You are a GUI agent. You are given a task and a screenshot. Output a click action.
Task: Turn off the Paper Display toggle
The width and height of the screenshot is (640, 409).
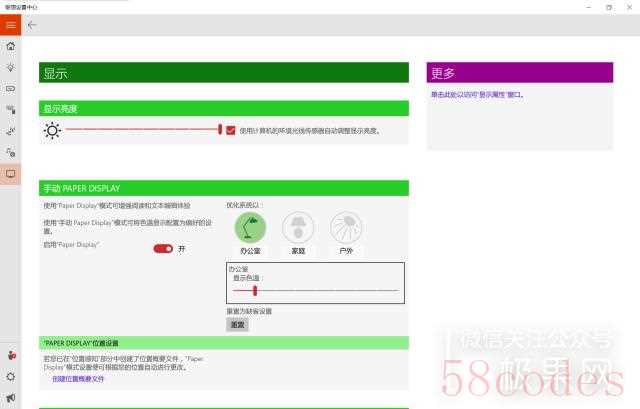(163, 248)
